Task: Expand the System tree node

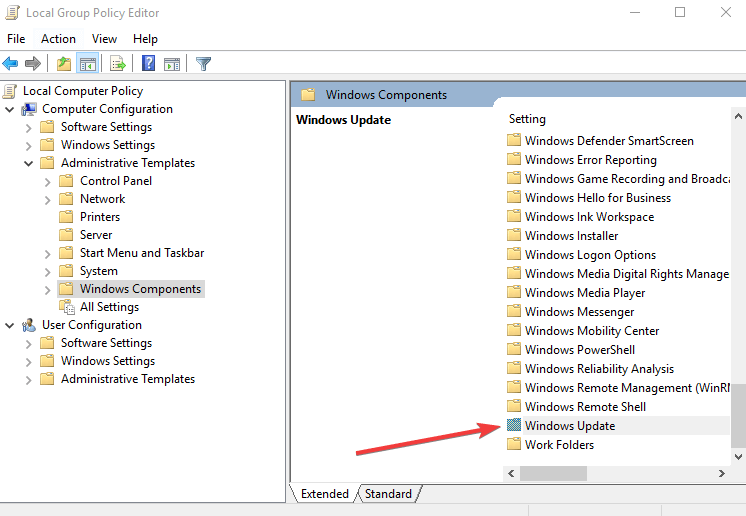Action: [x=48, y=272]
